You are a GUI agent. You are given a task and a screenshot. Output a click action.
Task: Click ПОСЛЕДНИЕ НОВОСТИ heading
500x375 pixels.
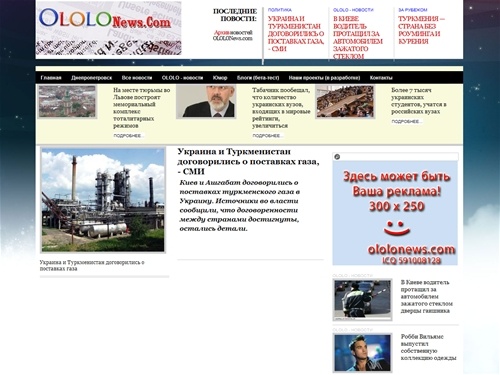coord(235,15)
